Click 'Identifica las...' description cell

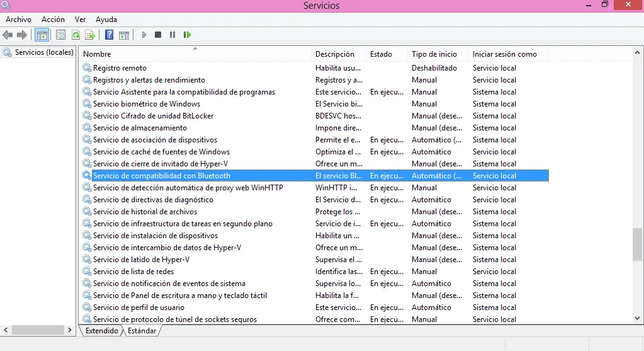point(339,271)
